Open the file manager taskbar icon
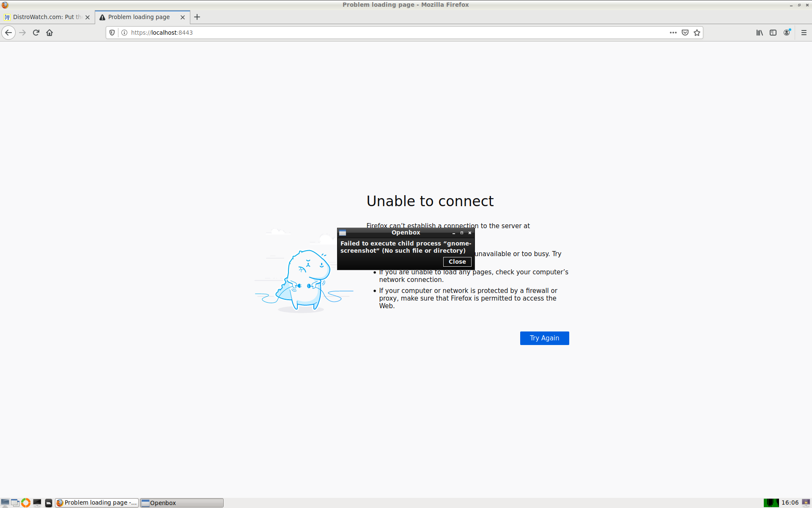This screenshot has height=508, width=812. pos(49,502)
